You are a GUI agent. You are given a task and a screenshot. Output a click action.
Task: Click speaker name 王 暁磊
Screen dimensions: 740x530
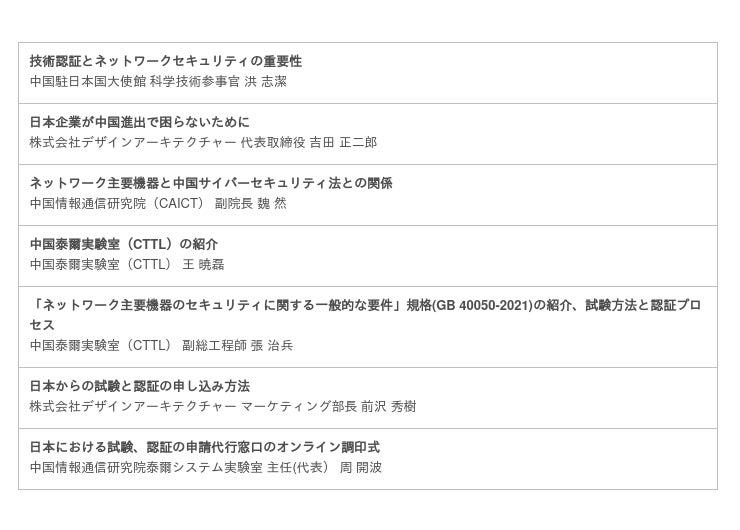pyautogui.click(x=203, y=265)
